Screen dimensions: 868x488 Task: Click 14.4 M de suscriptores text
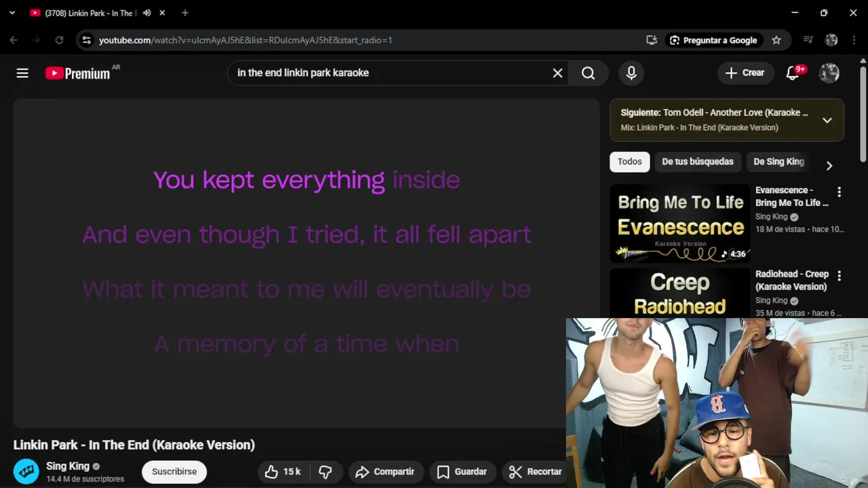click(85, 479)
